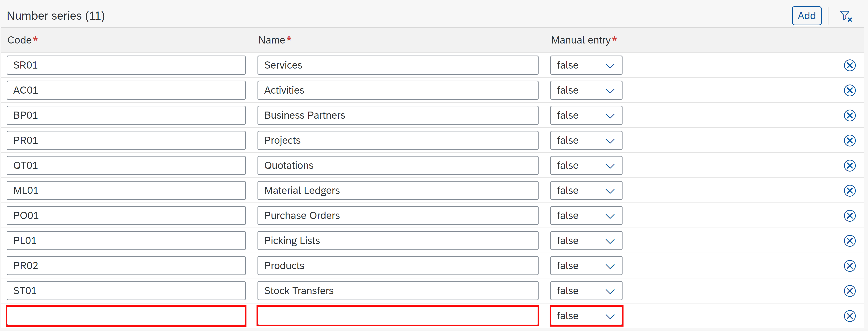Viewport: 868px width, 331px height.
Task: Expand Manual entry dropdown for Products
Action: (x=586, y=266)
